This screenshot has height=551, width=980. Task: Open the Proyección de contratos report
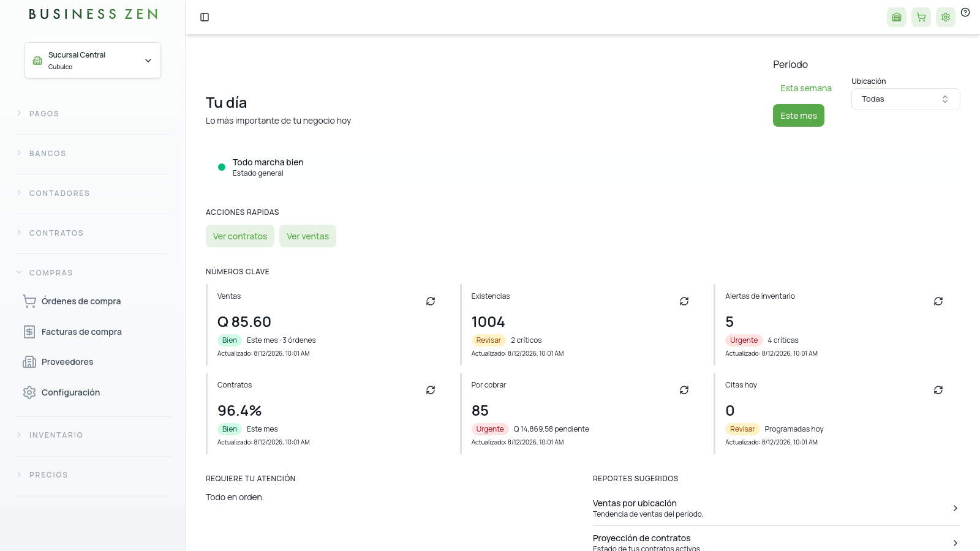click(x=776, y=542)
